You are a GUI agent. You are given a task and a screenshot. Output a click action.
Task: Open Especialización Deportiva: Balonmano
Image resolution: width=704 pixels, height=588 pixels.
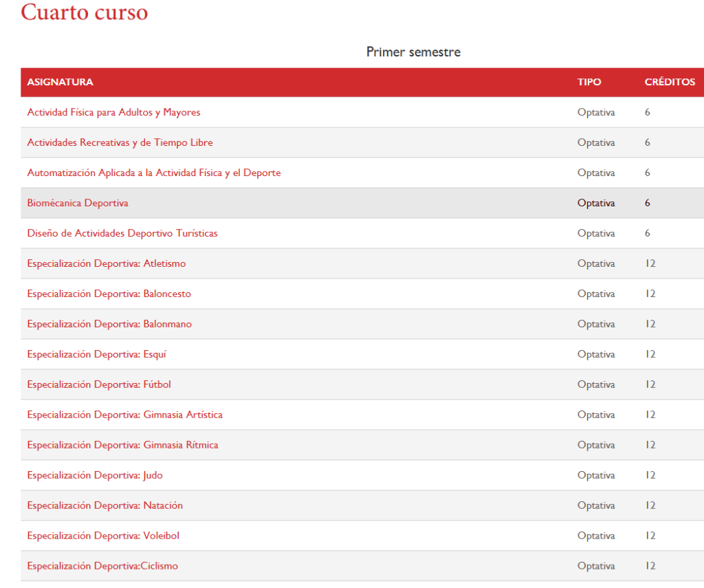click(109, 324)
